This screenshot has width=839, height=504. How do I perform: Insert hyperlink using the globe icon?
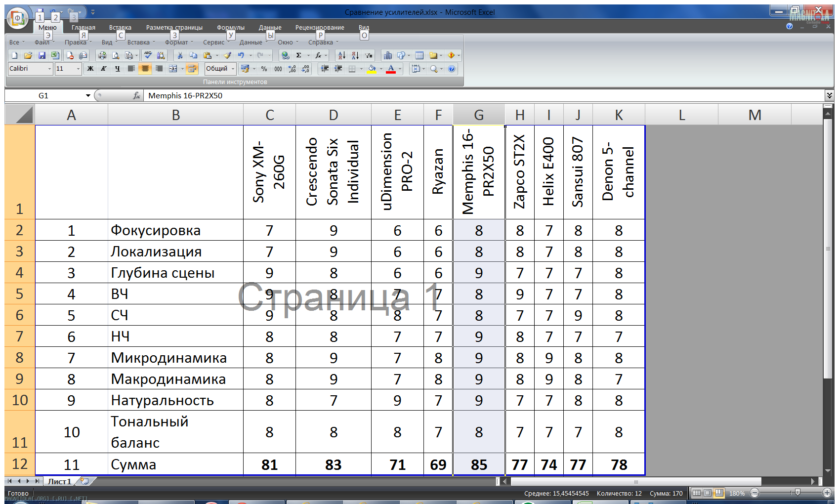pyautogui.click(x=286, y=55)
